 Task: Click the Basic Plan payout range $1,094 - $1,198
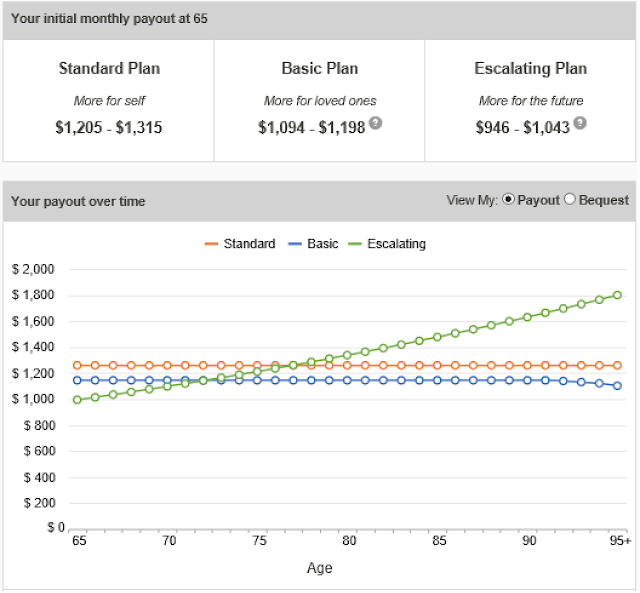click(311, 128)
